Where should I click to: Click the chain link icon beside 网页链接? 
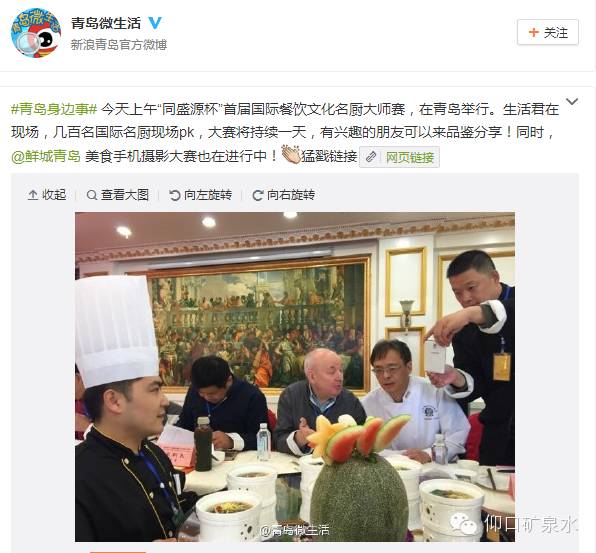(371, 157)
